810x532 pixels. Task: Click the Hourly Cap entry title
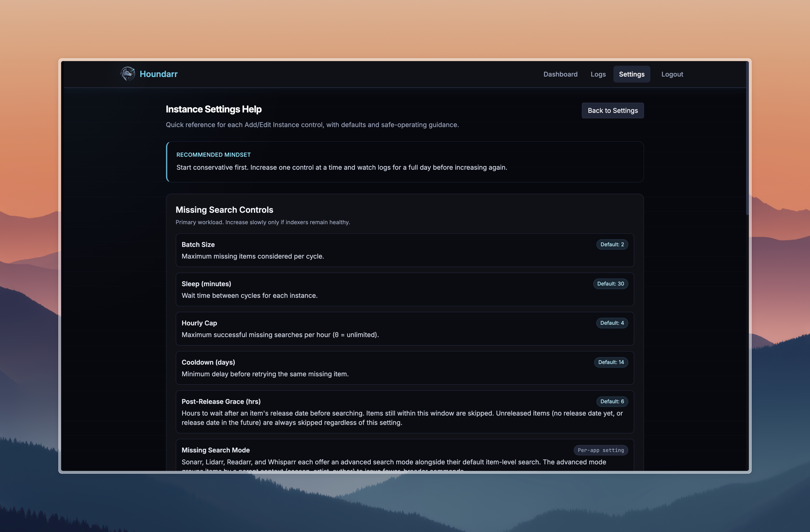(199, 323)
